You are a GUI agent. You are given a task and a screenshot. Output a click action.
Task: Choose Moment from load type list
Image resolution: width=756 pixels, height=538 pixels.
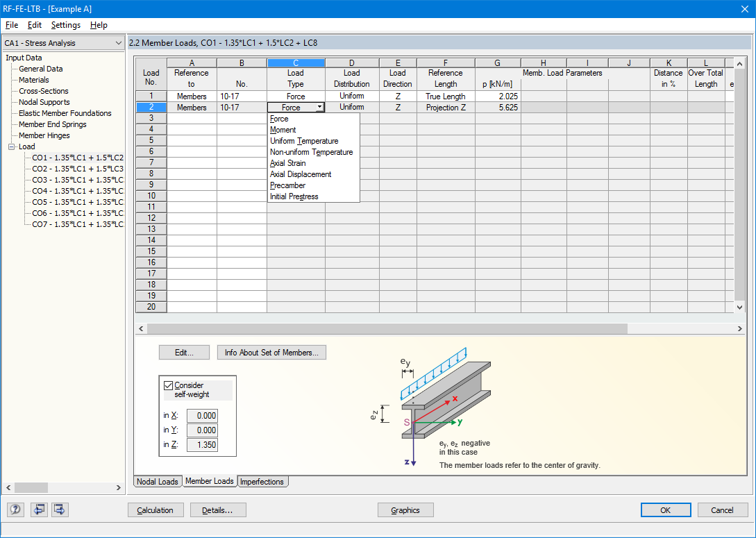pos(313,130)
